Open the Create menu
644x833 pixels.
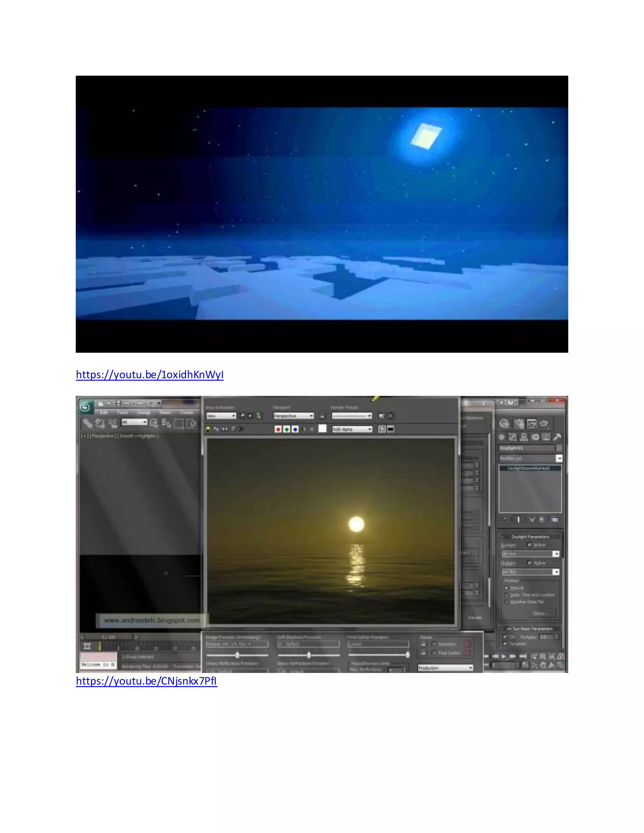click(x=186, y=412)
